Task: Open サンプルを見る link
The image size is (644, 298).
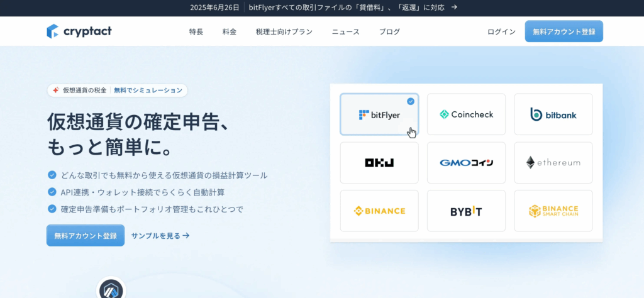Action: [160, 236]
